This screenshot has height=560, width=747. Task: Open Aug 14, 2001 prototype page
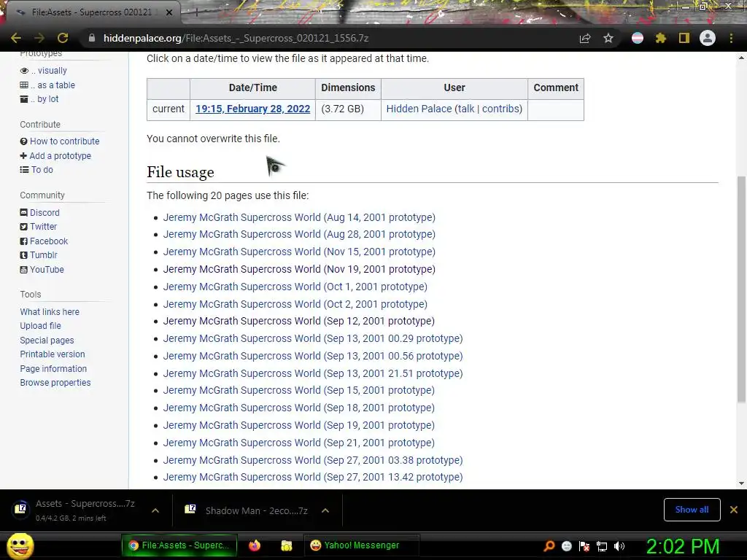299,217
